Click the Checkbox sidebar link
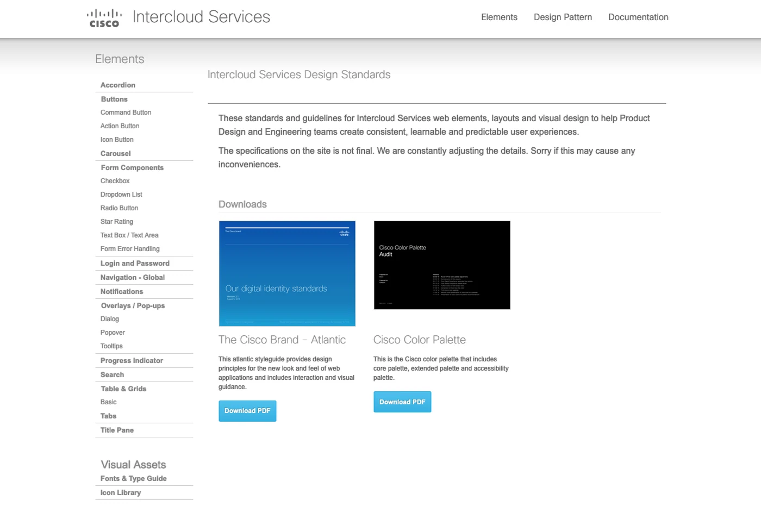Image resolution: width=761 pixels, height=532 pixels. (115, 181)
